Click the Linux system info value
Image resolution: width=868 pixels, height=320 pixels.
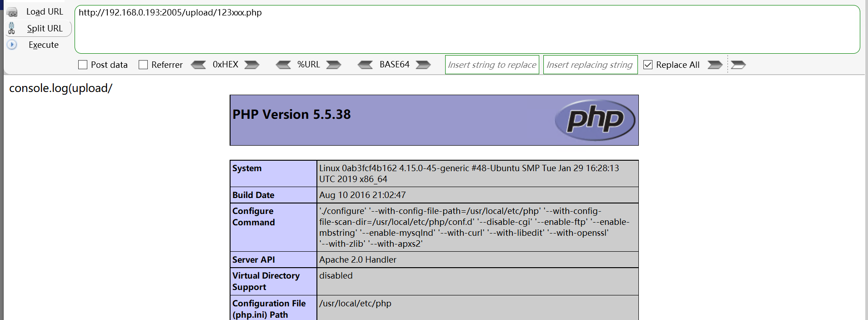pyautogui.click(x=469, y=173)
